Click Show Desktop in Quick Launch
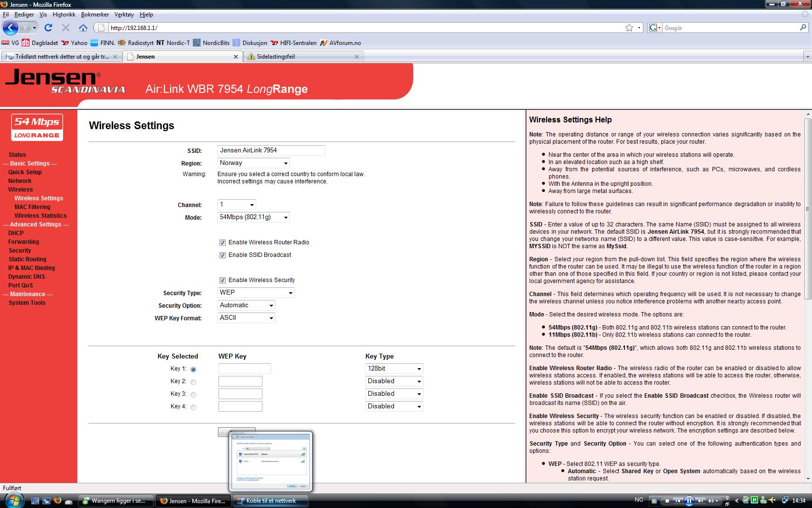The height and width of the screenshot is (508, 812). point(35,501)
